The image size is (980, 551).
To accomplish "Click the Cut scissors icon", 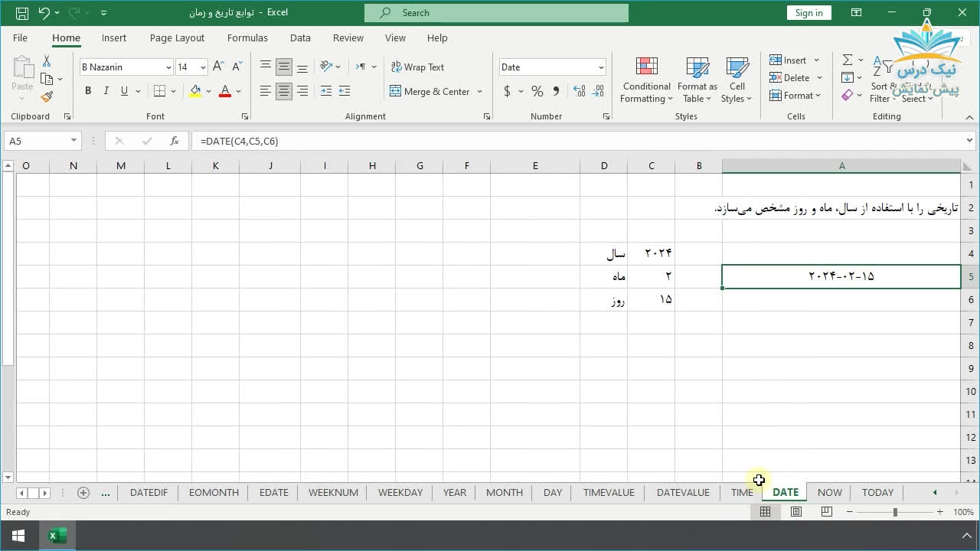I will (47, 61).
